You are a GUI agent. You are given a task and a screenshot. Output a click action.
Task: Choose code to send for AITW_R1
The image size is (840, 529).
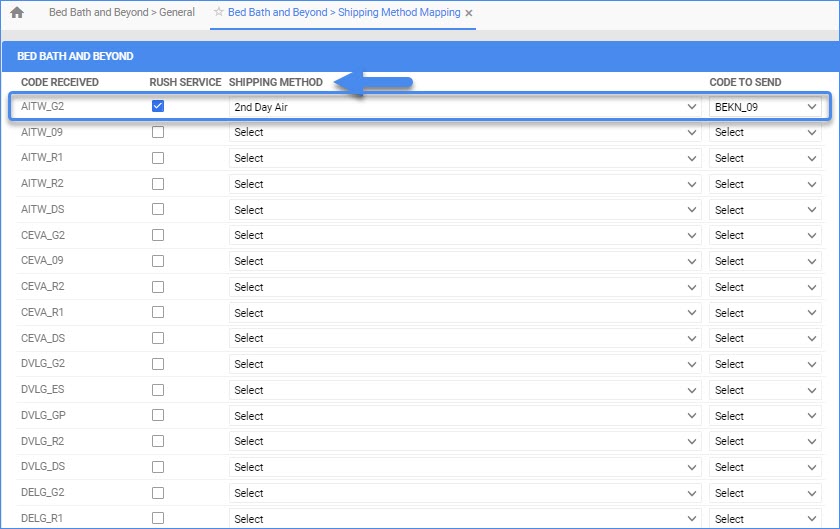coord(765,158)
